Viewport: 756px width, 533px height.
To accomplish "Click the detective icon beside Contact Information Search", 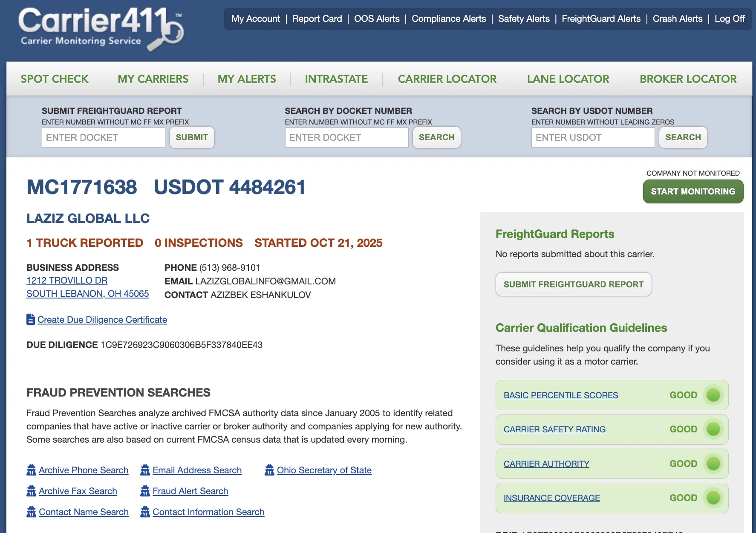I will pyautogui.click(x=145, y=512).
